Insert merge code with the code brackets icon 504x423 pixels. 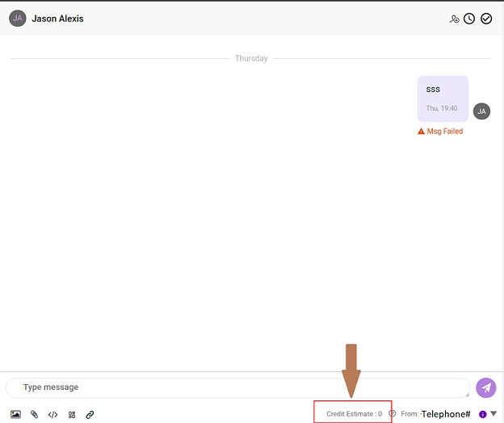[52, 415]
